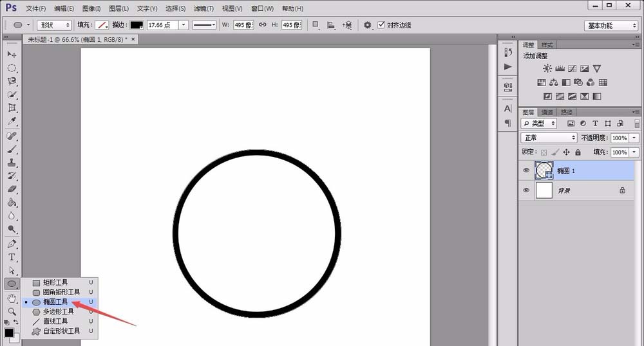
Task: Toggle pixel layer filter
Action: pos(571,123)
